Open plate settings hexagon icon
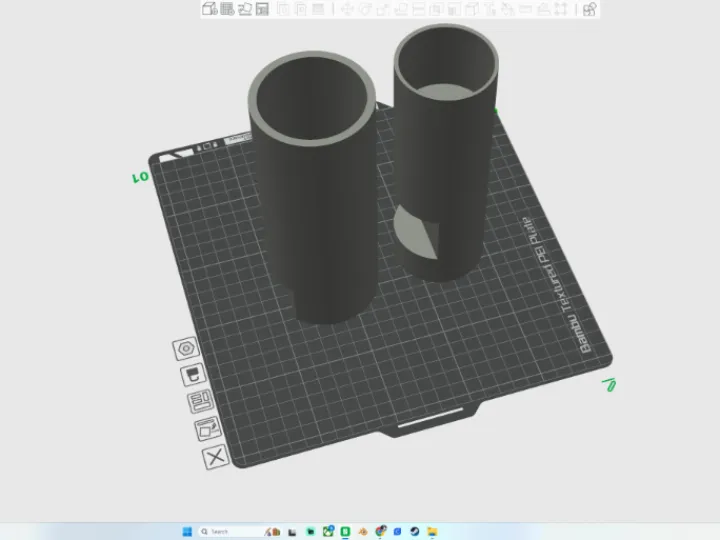This screenshot has width=720, height=540. (x=186, y=348)
